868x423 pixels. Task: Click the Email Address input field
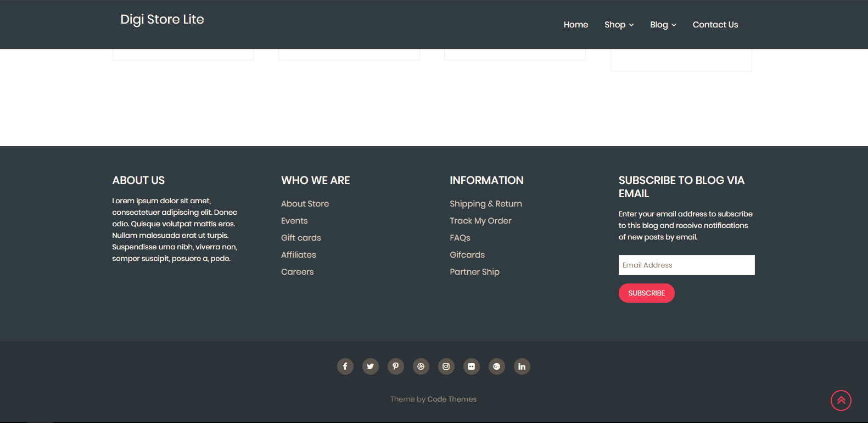[x=686, y=265]
